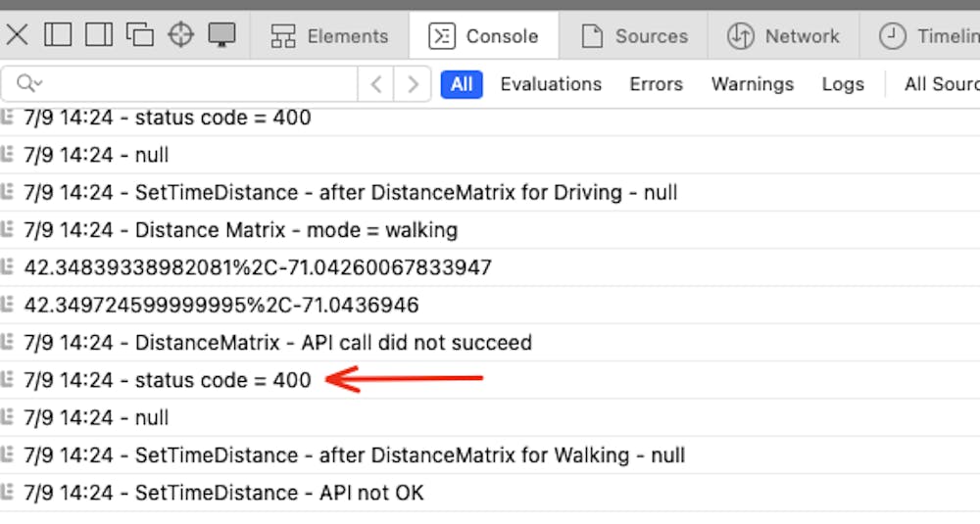Viewport: 980px width, 524px height.
Task: Click the console filter search field
Action: pyautogui.click(x=196, y=84)
